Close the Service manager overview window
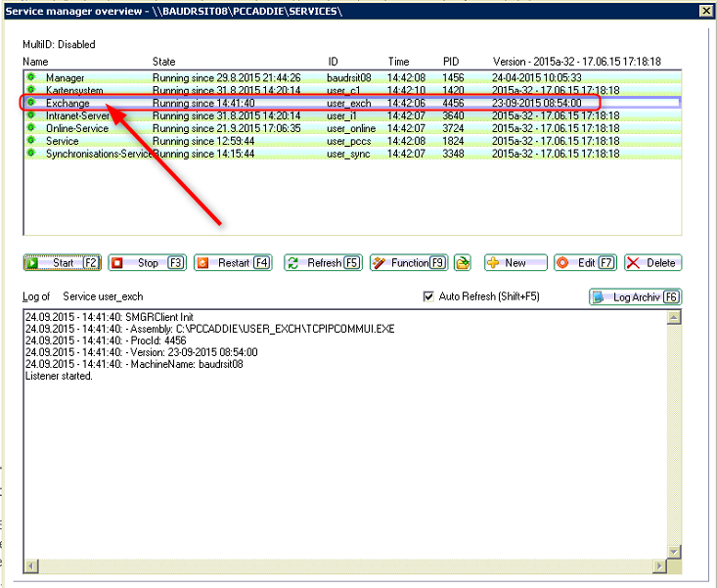 pos(704,10)
